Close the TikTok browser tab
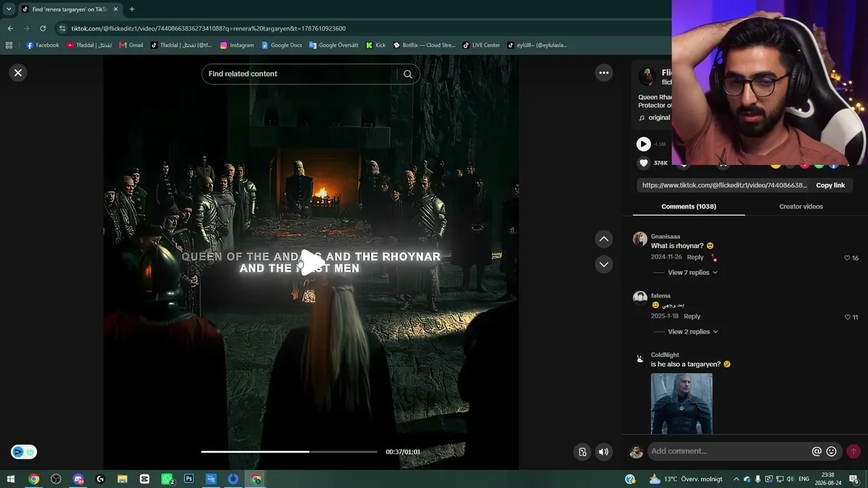Viewport: 868px width, 488px height. pyautogui.click(x=115, y=9)
